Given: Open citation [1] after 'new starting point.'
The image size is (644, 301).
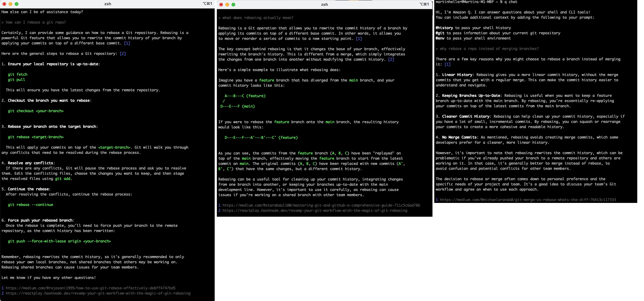Looking at the screenshot, I should coord(359,39).
